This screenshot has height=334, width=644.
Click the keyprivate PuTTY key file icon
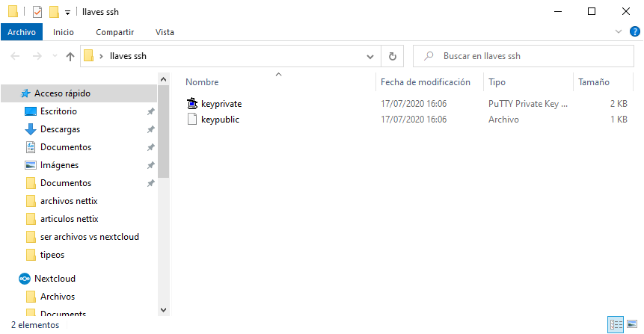tap(192, 103)
